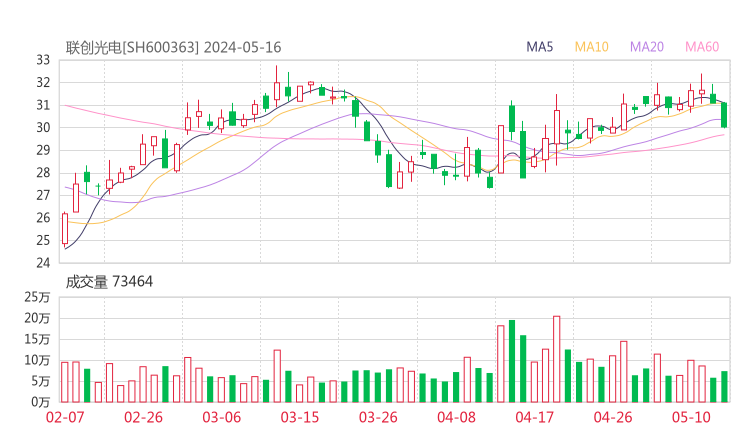Click the price axis value 29
This screenshot has width=740, height=440.
coord(43,150)
